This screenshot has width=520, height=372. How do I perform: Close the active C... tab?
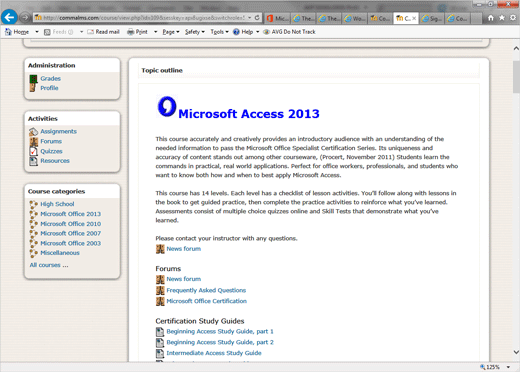(414, 18)
